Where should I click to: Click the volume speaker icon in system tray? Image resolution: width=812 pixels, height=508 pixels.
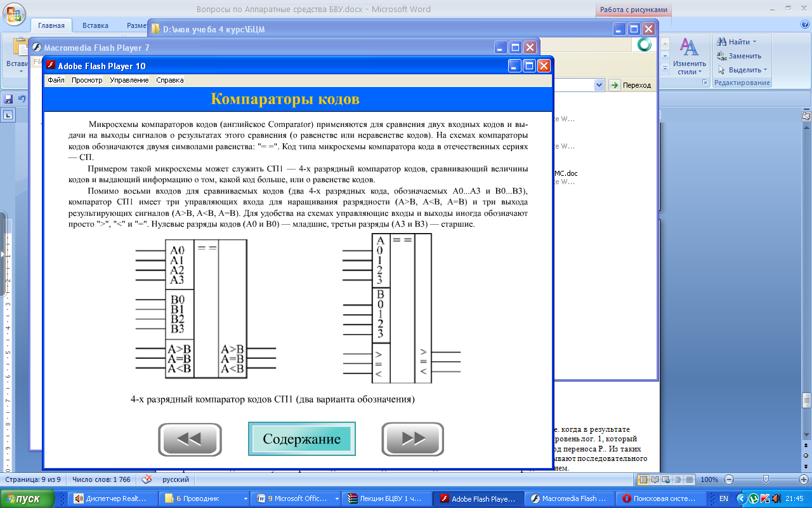click(778, 499)
